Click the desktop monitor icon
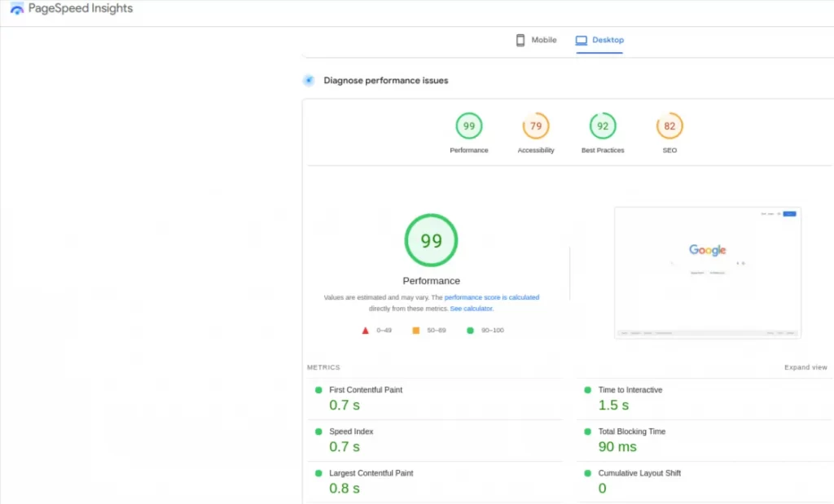Screen dimensions: 834x504 click(x=582, y=40)
